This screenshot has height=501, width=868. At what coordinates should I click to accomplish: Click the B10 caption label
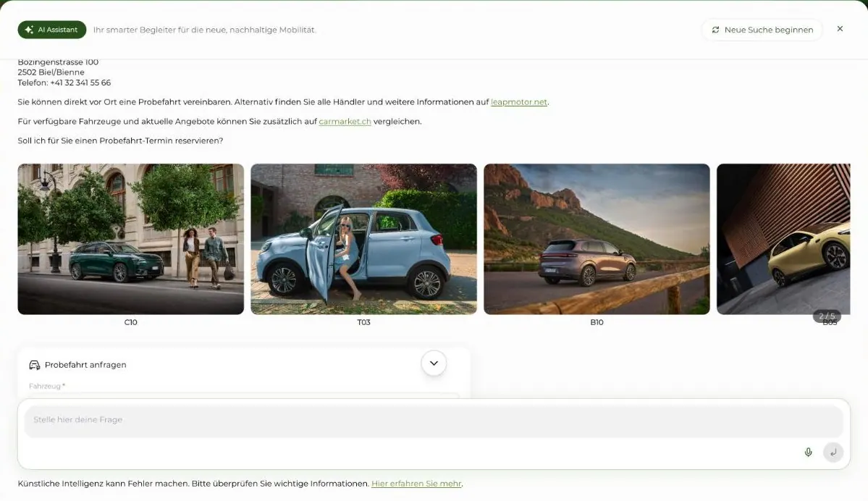pos(597,322)
